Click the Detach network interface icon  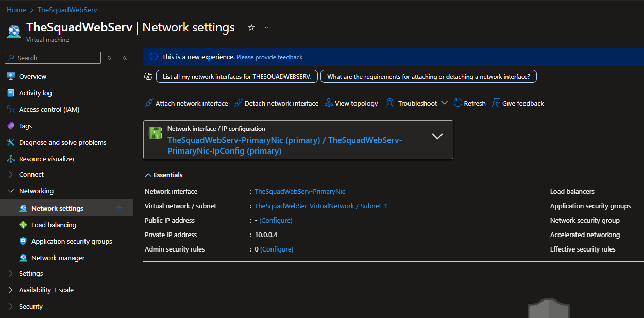[238, 103]
